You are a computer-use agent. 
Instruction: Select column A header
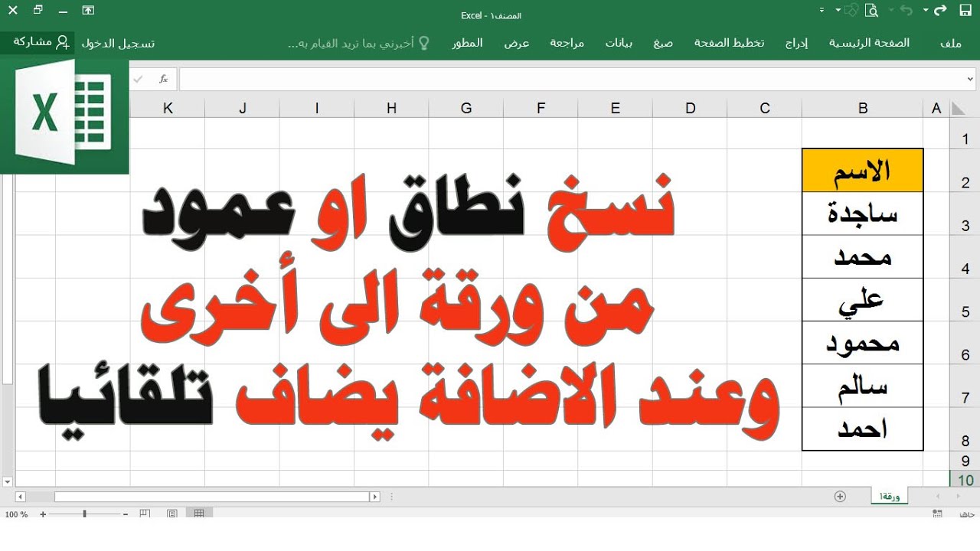[x=936, y=109]
